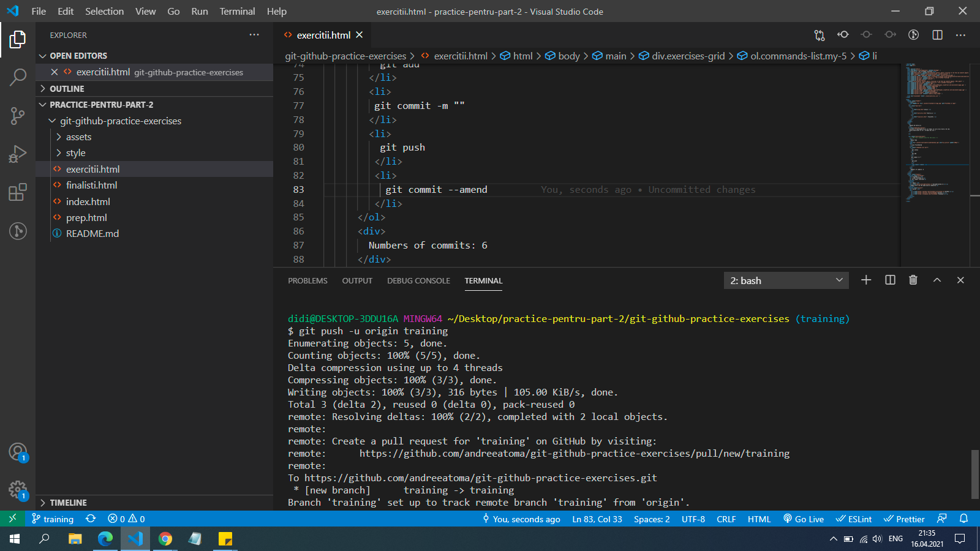The width and height of the screenshot is (980, 551).
Task: Open the Terminal menu
Action: tap(237, 11)
